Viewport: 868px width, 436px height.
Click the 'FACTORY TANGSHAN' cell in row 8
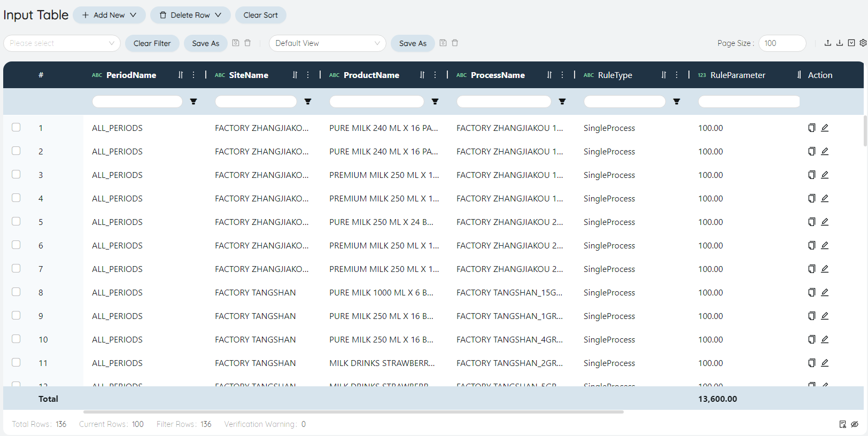point(255,292)
